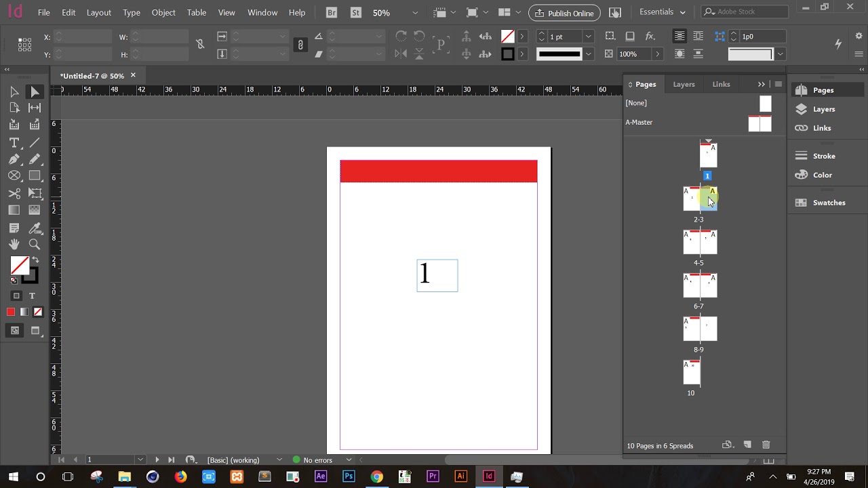868x488 pixels.
Task: Click the Adobe Stock (St) icon
Action: [x=355, y=12]
